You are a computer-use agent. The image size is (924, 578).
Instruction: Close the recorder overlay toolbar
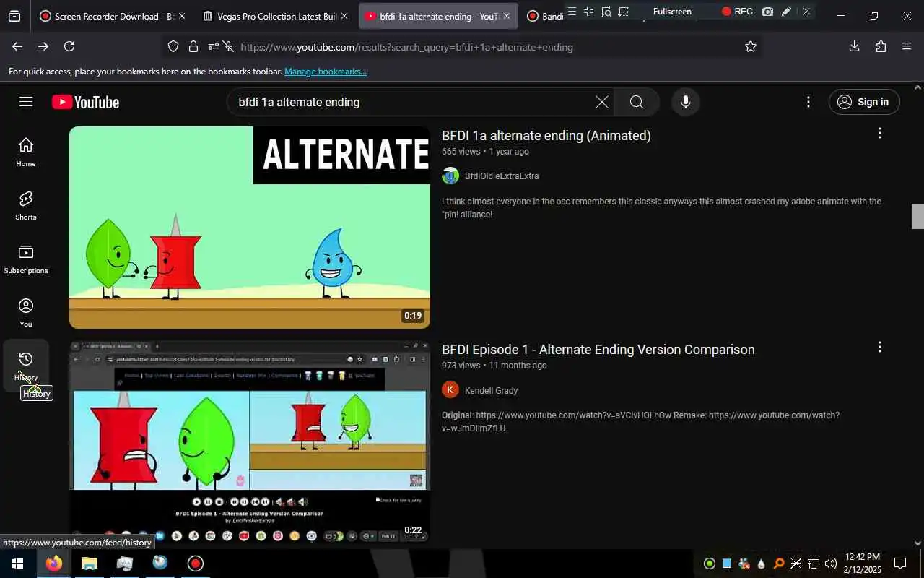pyautogui.click(x=806, y=12)
